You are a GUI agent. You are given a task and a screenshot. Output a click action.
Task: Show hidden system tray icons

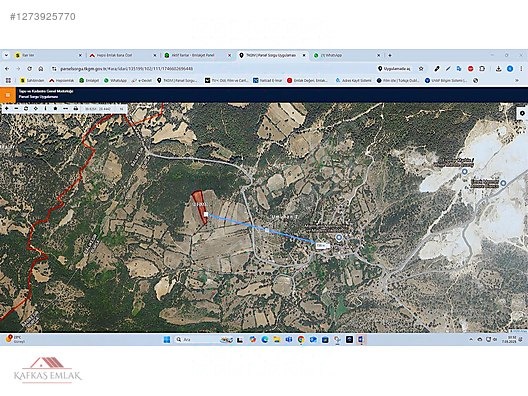tap(471, 339)
